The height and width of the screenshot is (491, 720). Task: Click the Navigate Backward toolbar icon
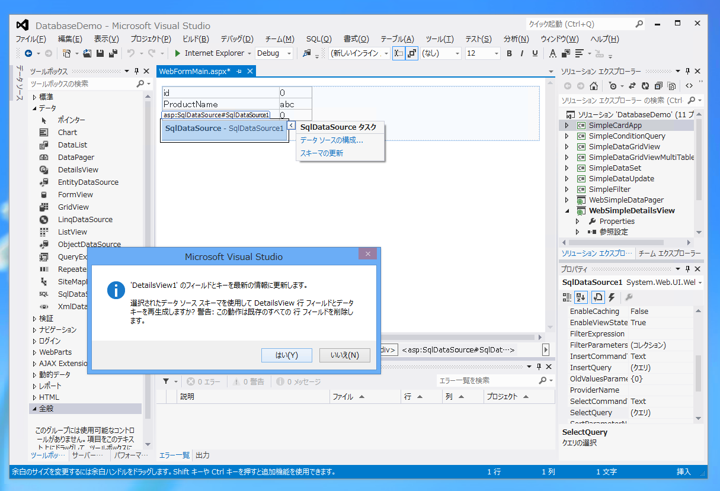[28, 53]
